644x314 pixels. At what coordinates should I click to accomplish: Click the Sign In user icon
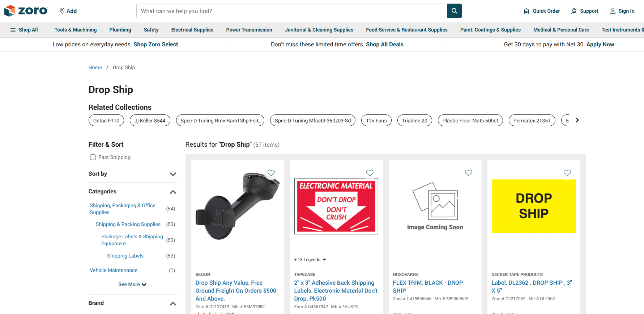pyautogui.click(x=613, y=11)
